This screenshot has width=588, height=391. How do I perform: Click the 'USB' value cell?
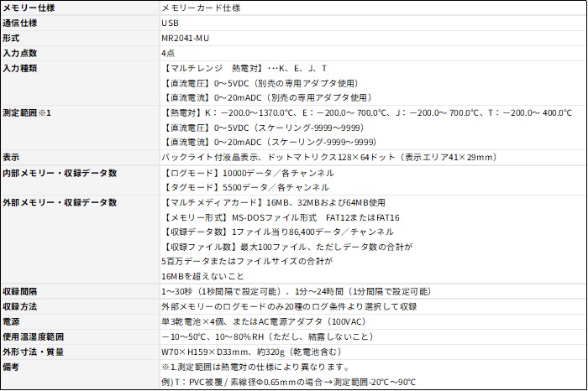170,23
